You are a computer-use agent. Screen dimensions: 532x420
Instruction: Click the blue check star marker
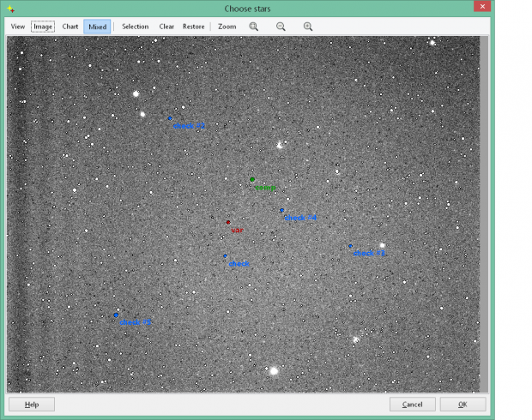click(x=226, y=256)
